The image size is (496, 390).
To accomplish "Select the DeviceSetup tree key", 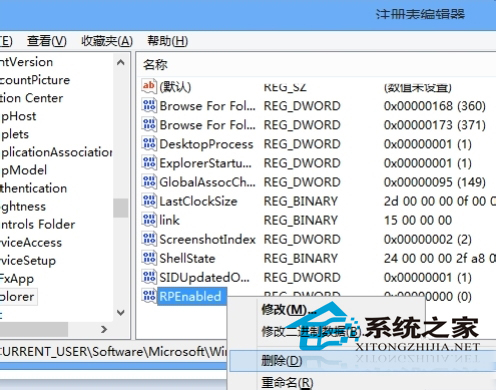I will point(28,260).
